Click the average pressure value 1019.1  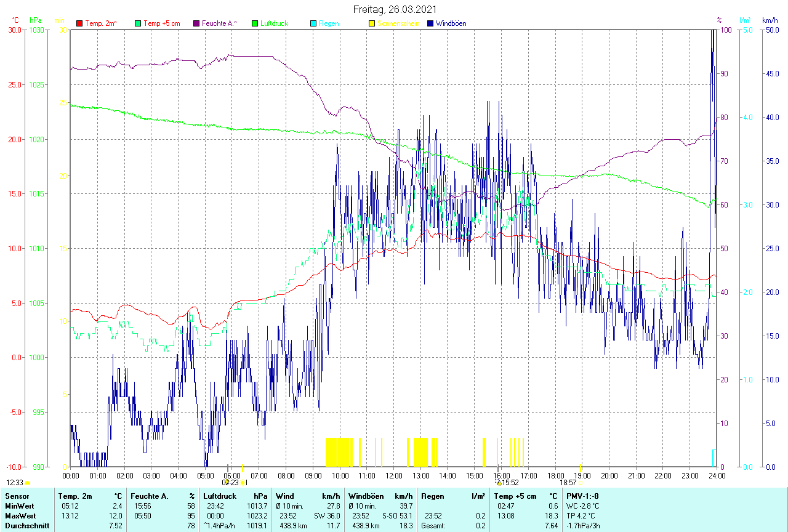click(x=257, y=526)
